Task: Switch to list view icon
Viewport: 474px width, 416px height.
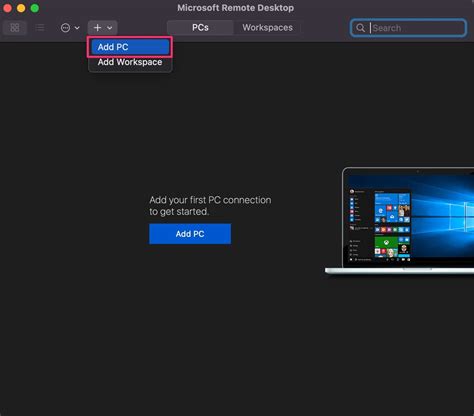Action: [40, 28]
